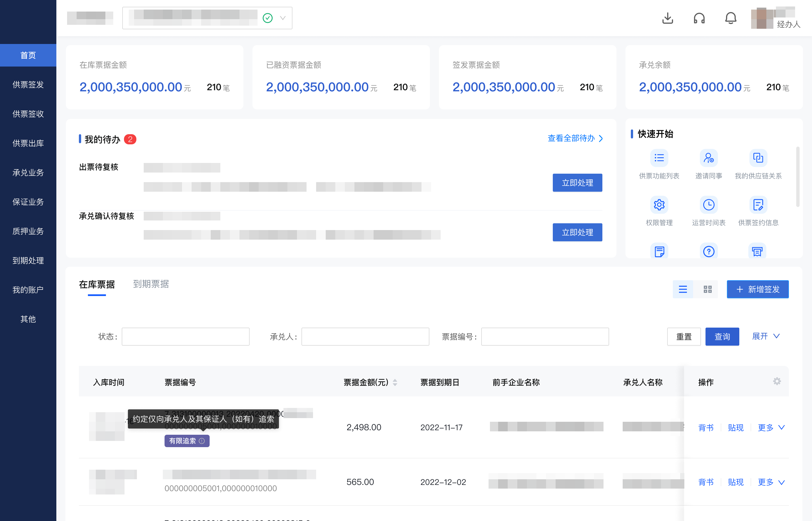Switch to 到期票据 tab
This screenshot has height=521, width=812.
(151, 284)
